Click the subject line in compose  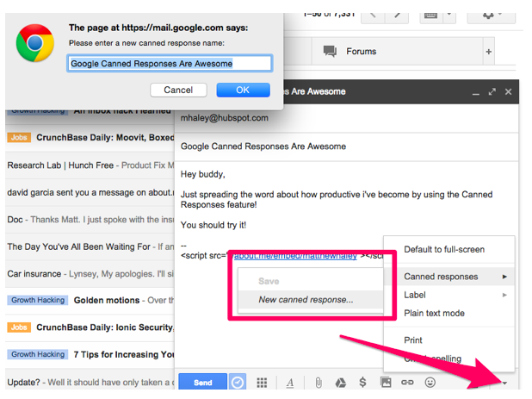point(347,147)
